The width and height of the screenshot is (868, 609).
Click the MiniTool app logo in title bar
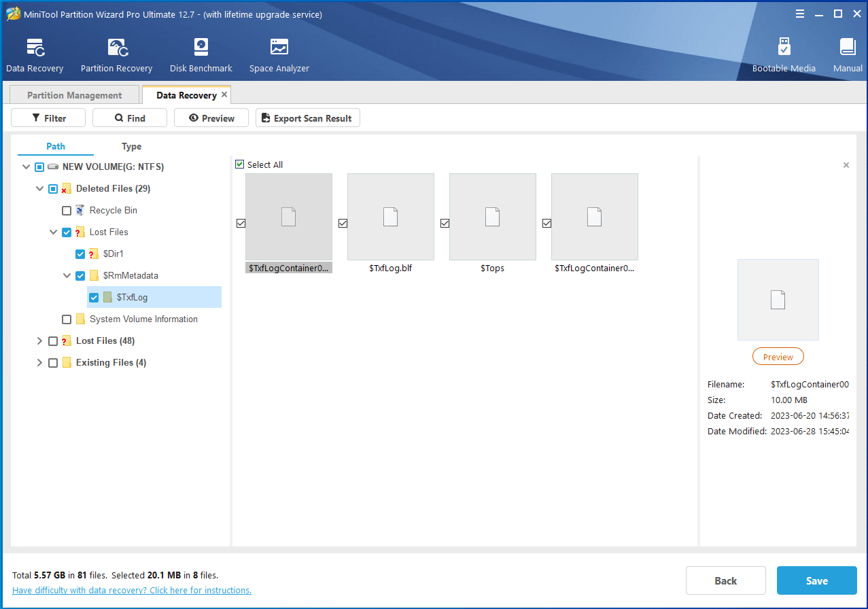(13, 14)
